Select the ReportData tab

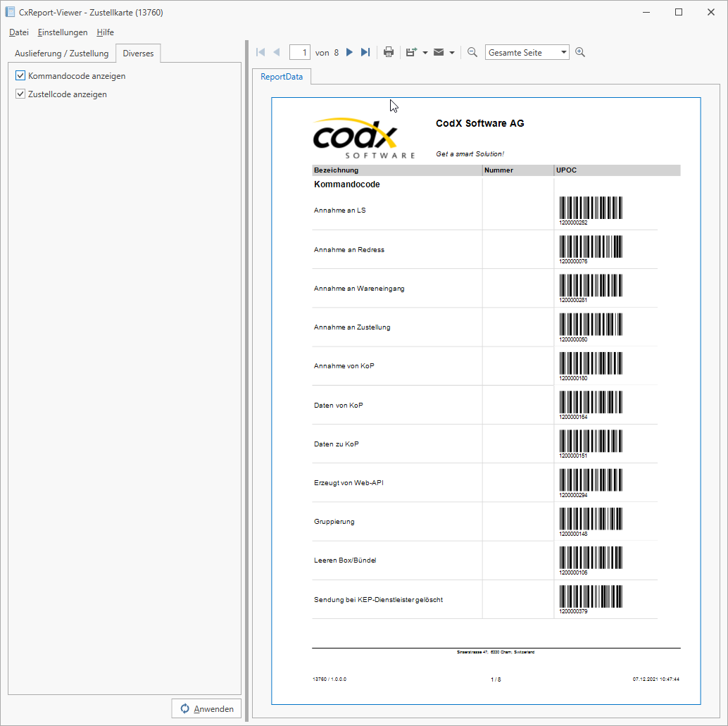tap(282, 77)
